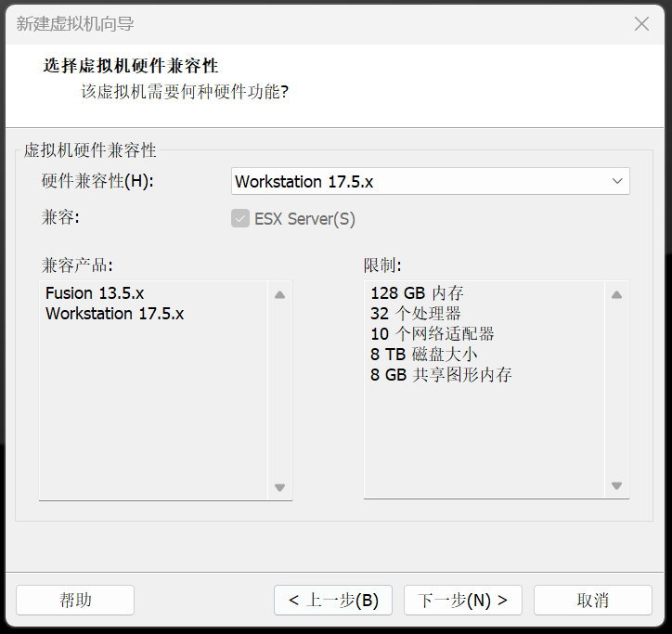
Task: Click the 选择虚拟机硬件兼容性 heading
Action: [131, 66]
